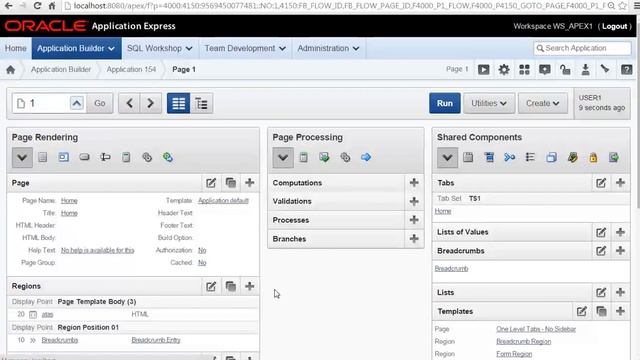Click the home icon in breadcrumb
The height and width of the screenshot is (360, 640).
click(x=11, y=70)
